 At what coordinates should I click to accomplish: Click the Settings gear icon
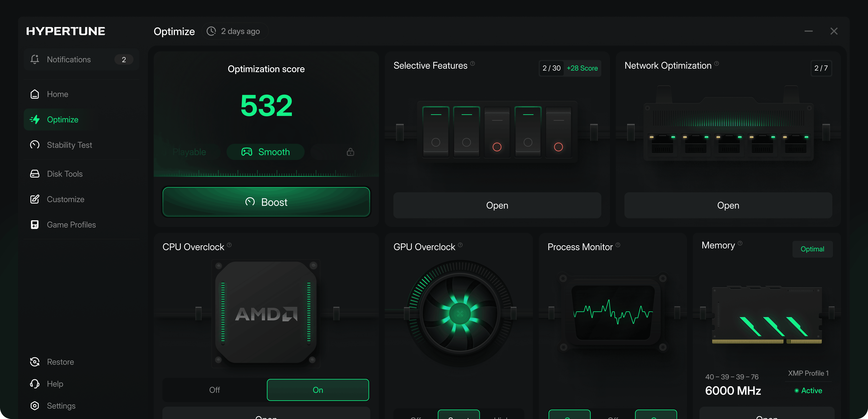tap(35, 405)
